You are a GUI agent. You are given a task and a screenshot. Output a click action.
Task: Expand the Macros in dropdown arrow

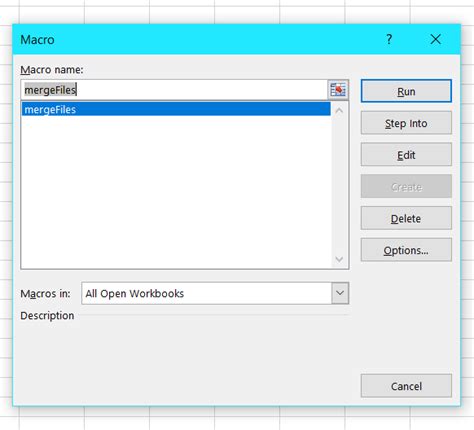click(x=340, y=293)
